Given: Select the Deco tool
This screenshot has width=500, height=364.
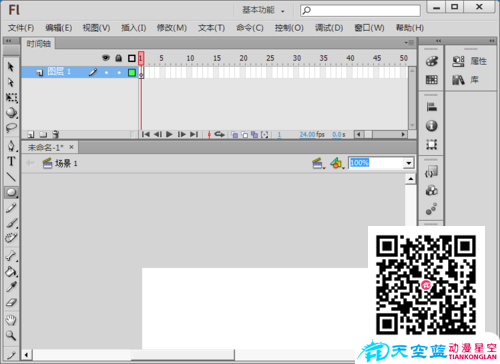Looking at the screenshot, I should tap(11, 238).
